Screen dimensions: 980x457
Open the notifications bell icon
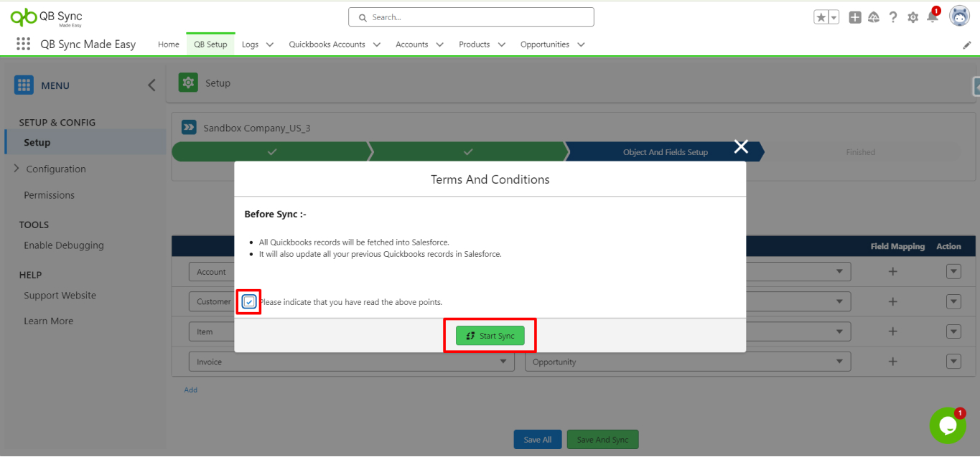[933, 17]
